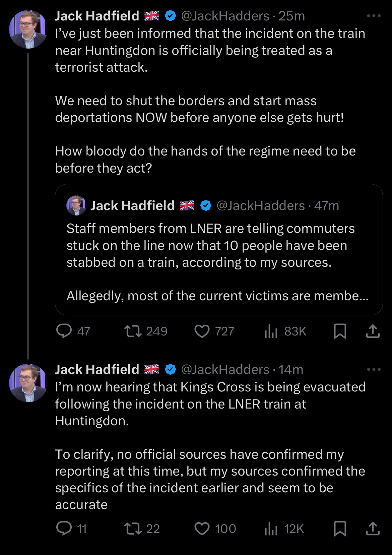Reply to the Kings Cross tweet
392x555 pixels.
[x=64, y=529]
